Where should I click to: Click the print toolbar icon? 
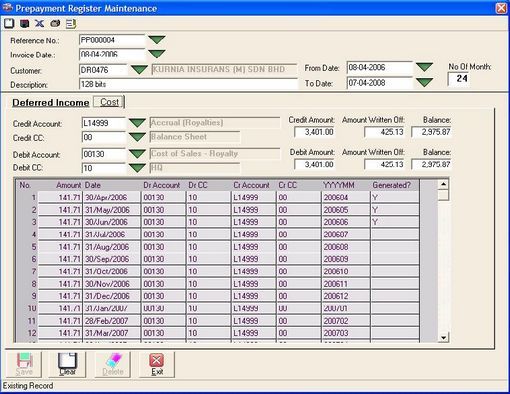55,23
